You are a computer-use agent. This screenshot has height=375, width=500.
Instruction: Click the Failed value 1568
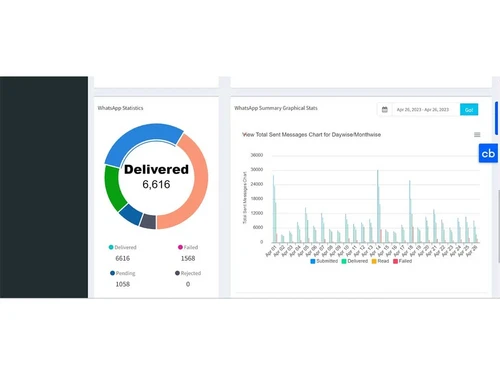pyautogui.click(x=188, y=258)
